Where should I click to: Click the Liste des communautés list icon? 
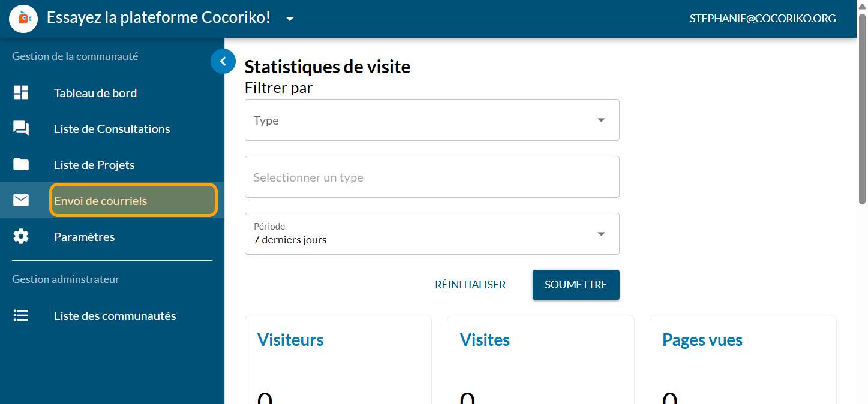pos(21,316)
